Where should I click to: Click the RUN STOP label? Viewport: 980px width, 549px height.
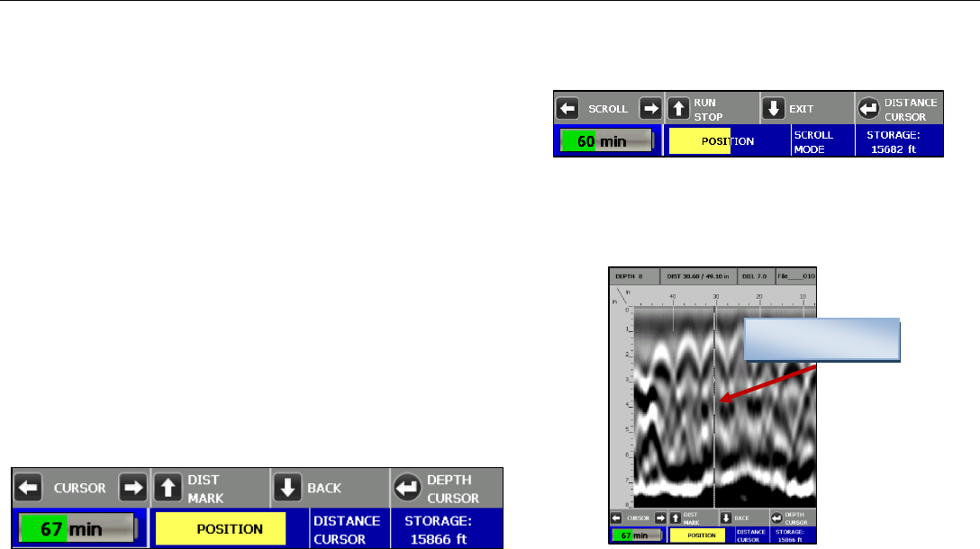(708, 109)
